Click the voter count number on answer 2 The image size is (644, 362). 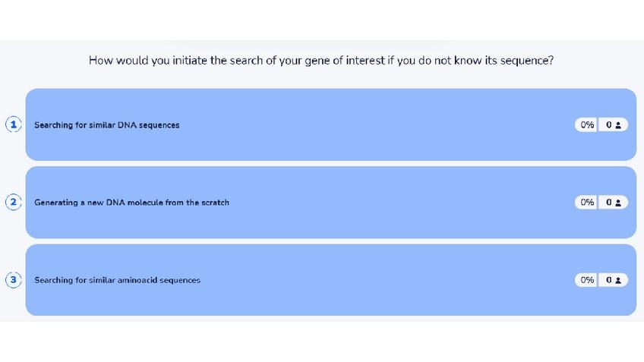(x=609, y=203)
